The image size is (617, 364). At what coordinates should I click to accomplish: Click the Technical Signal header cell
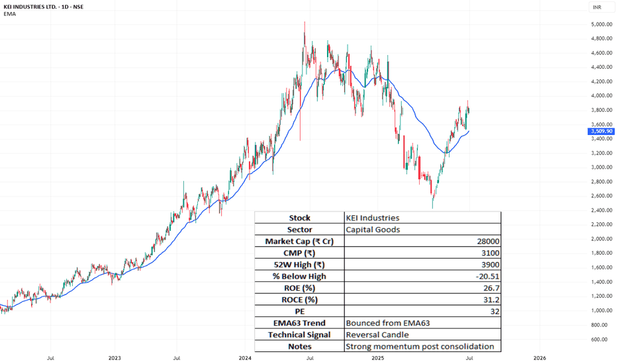tap(299, 334)
